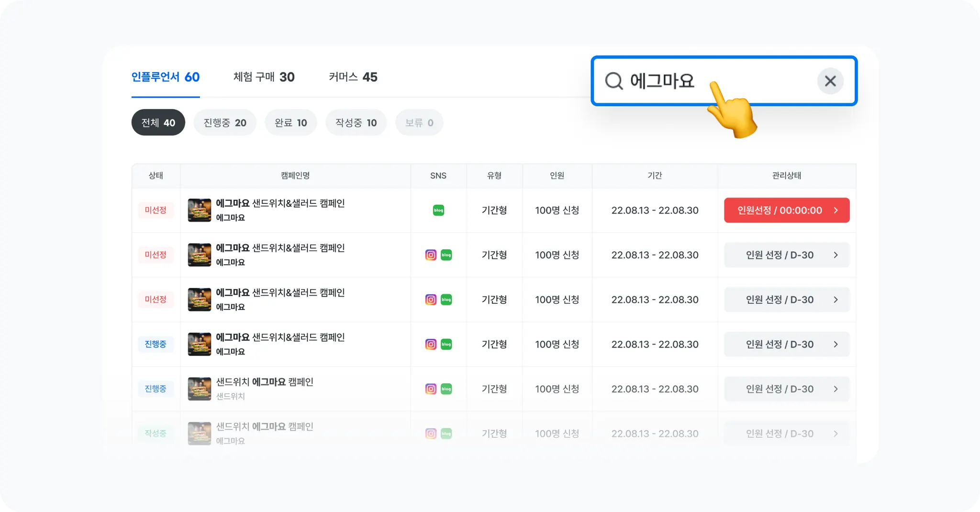Open the 작성중 샌드위치 에그마요 캠페인 title
980x512 pixels.
pyautogui.click(x=265, y=426)
